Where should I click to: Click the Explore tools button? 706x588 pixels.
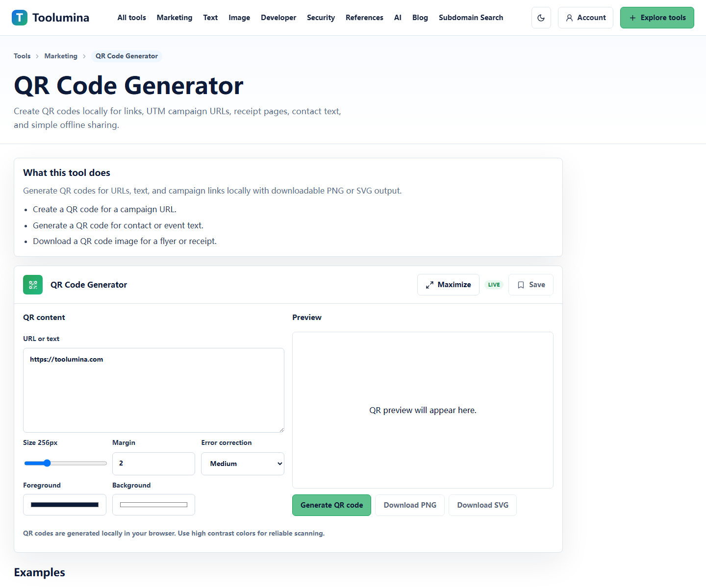657,18
